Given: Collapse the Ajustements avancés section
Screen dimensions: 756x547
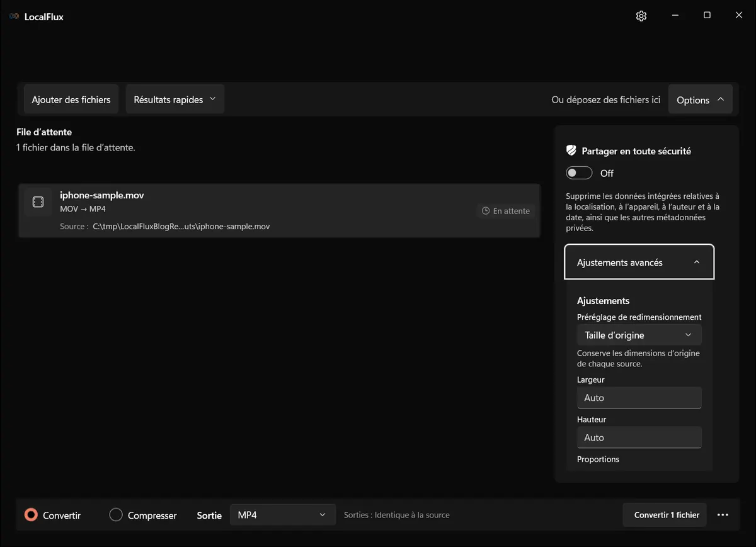Looking at the screenshot, I should [639, 262].
